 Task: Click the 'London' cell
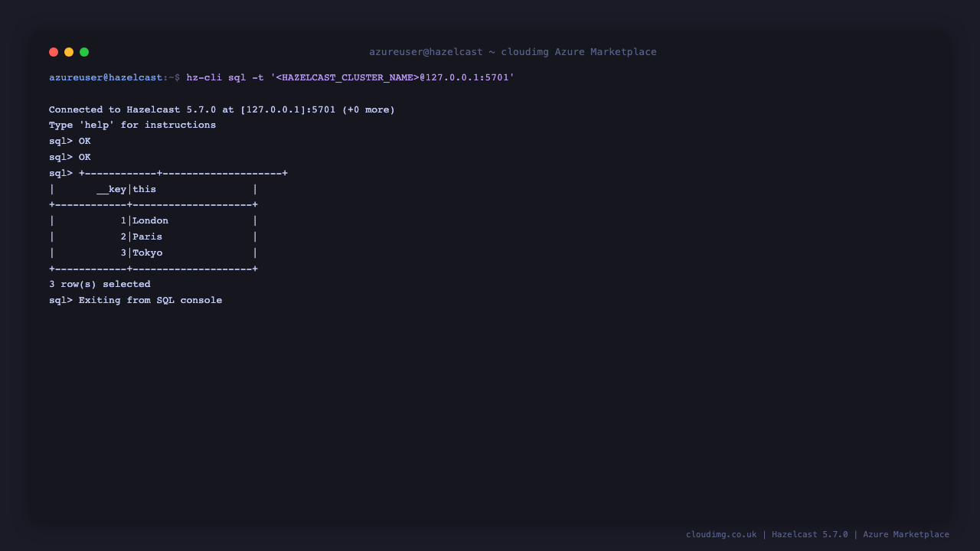(151, 220)
